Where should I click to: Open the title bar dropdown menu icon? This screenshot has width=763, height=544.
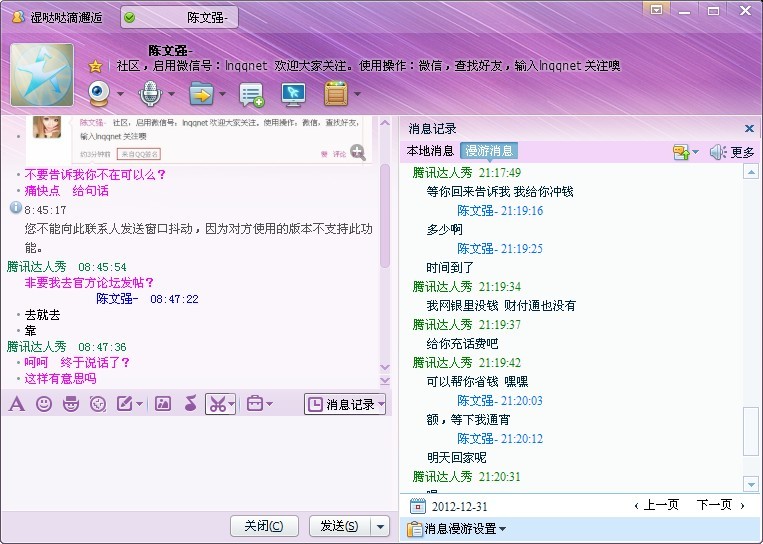(656, 10)
